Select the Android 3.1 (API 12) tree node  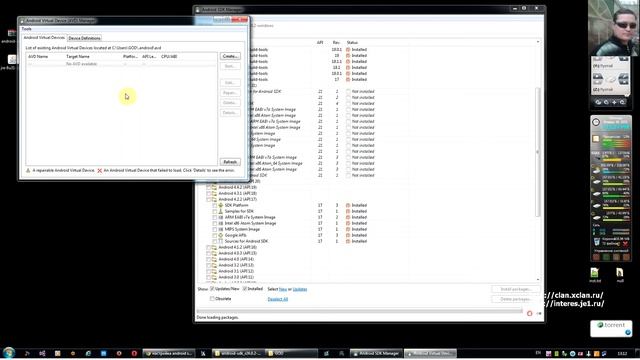[x=236, y=271]
